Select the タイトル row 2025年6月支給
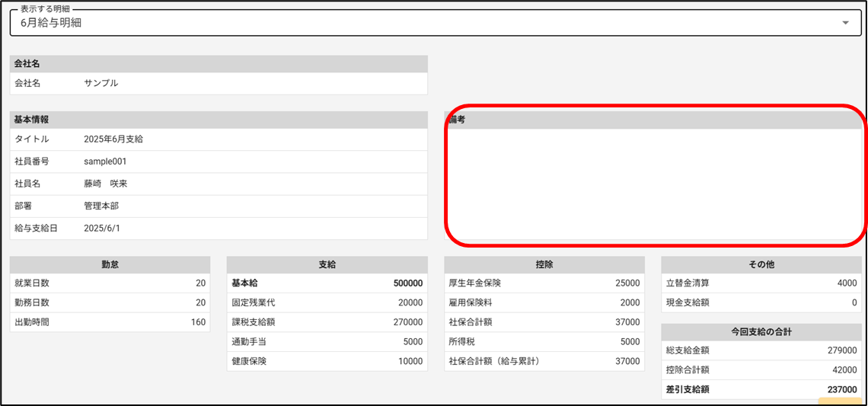Viewport: 868px width, 406px height. click(113, 139)
